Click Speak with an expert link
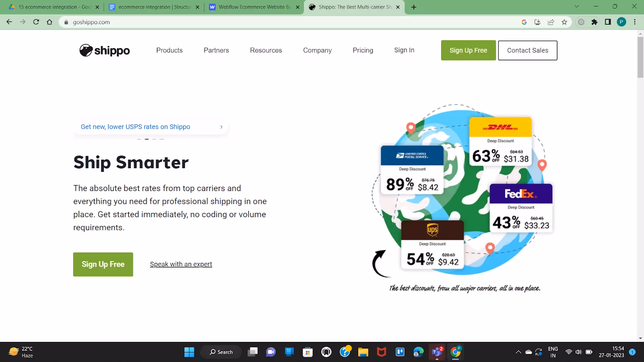This screenshot has width=644, height=362. click(181, 264)
